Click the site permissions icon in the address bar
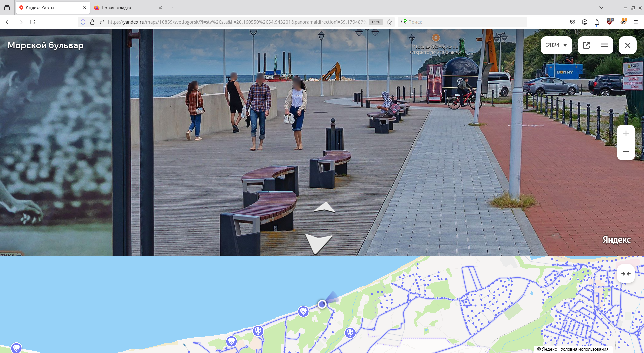The image size is (644, 353). (102, 22)
